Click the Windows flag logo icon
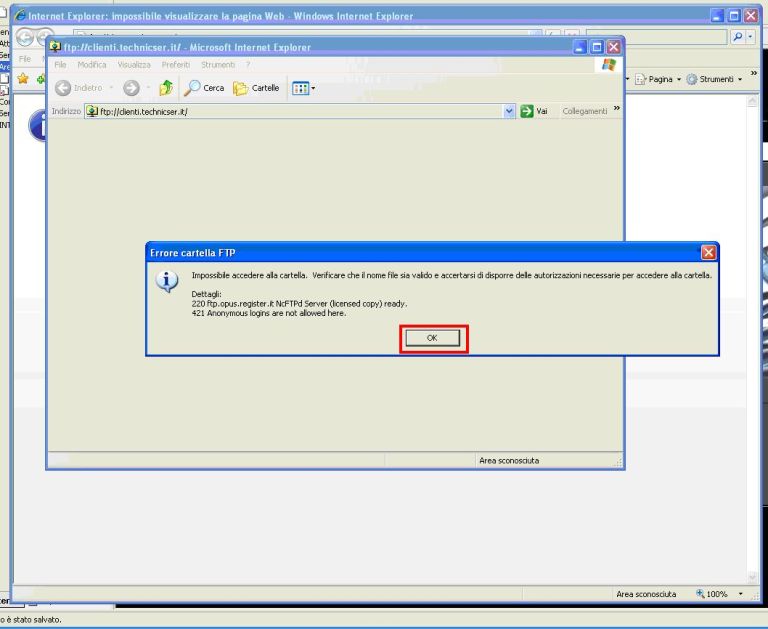This screenshot has width=768, height=629. (x=609, y=65)
